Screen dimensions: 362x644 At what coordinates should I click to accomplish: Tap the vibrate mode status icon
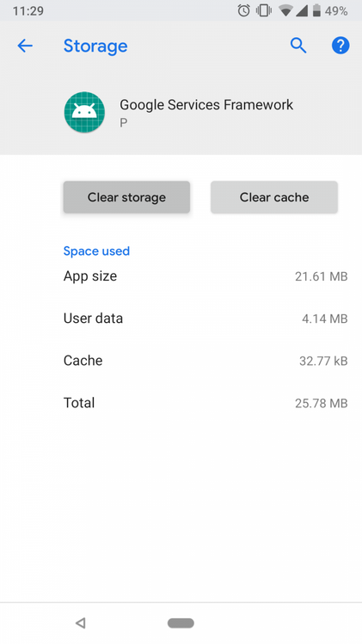[x=264, y=10]
